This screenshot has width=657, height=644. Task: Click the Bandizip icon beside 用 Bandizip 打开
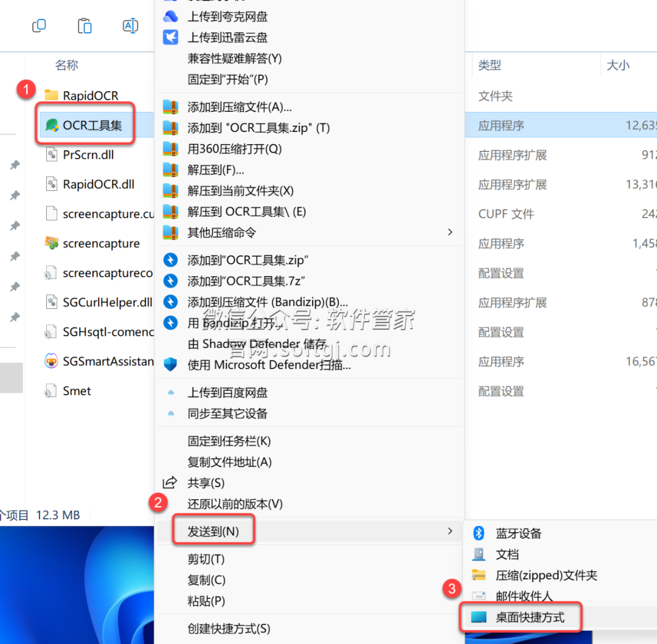pyautogui.click(x=170, y=322)
